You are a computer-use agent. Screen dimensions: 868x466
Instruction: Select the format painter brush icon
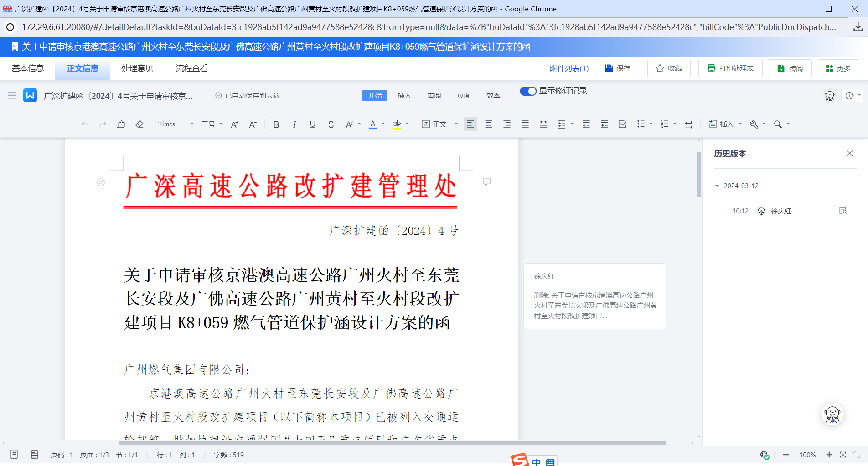(121, 124)
